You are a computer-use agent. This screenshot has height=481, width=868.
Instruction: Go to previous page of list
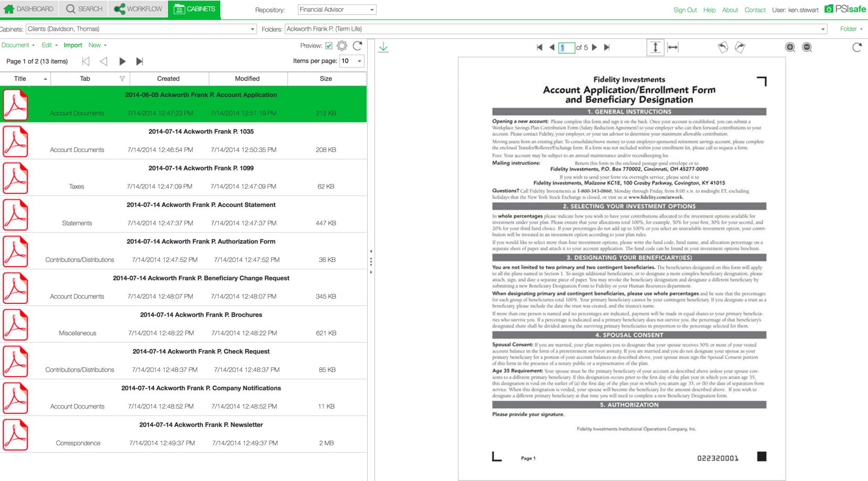point(103,61)
